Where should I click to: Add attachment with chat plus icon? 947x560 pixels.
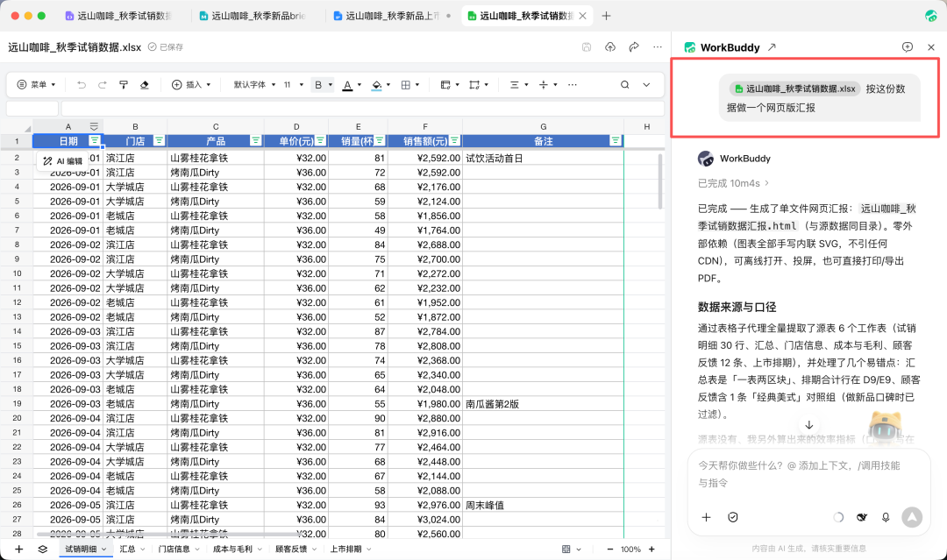(706, 517)
